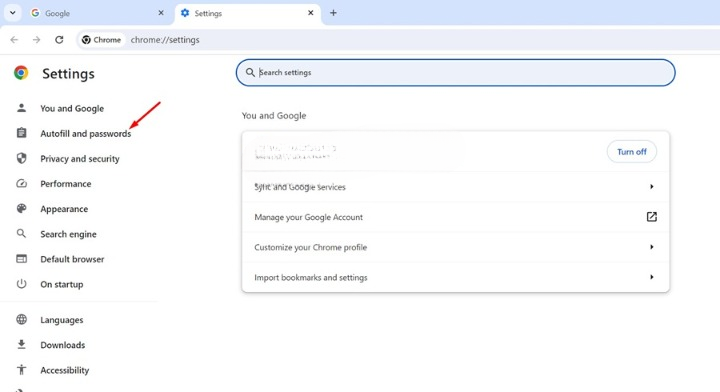Close the Google tab
The height and width of the screenshot is (392, 720).
(x=161, y=13)
